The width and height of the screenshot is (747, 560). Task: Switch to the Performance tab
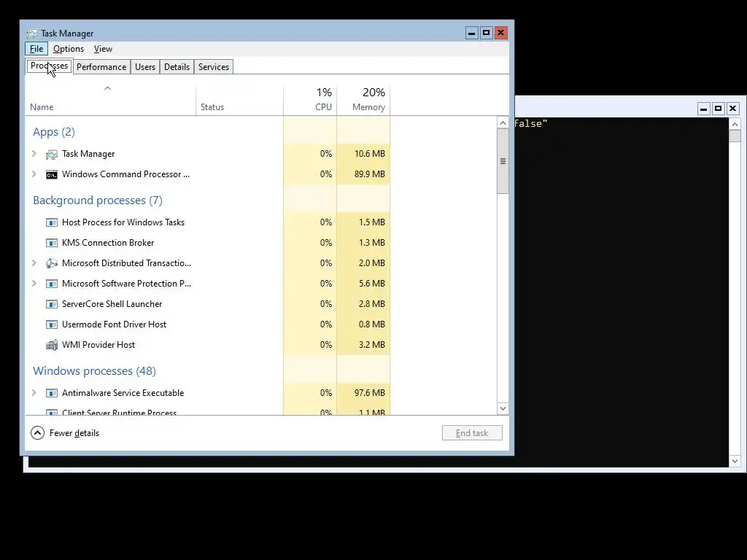tap(101, 67)
